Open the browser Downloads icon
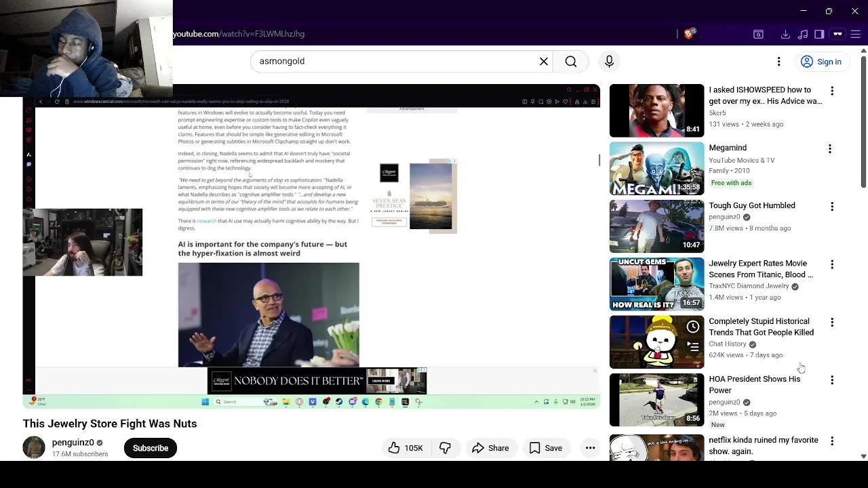 tap(785, 35)
